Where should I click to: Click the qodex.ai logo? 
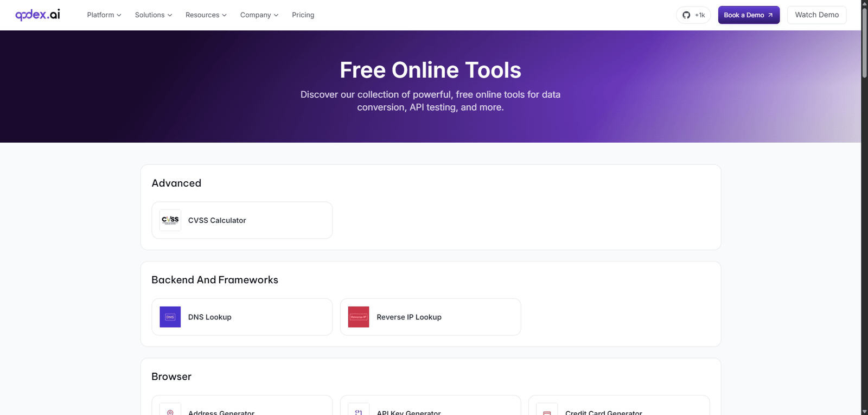[37, 15]
